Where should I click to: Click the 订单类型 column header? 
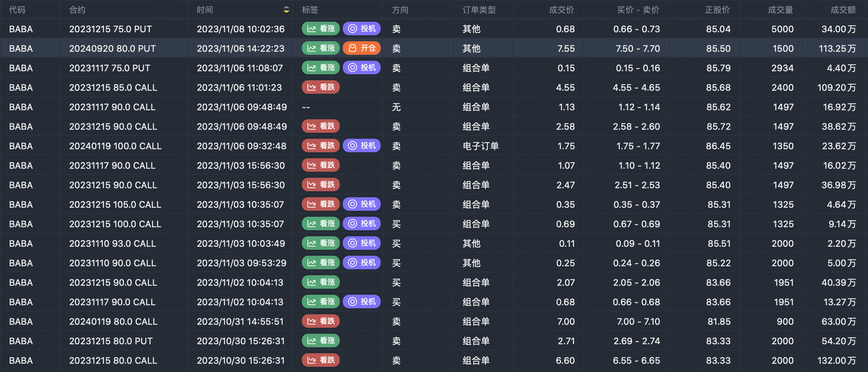[x=479, y=10]
